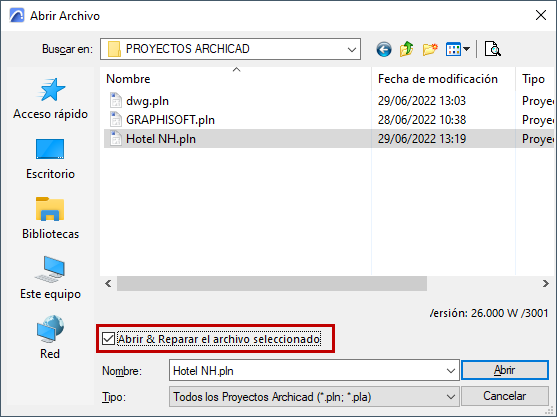Click date 29/06/2022 13:19
557x417 pixels.
click(x=422, y=139)
